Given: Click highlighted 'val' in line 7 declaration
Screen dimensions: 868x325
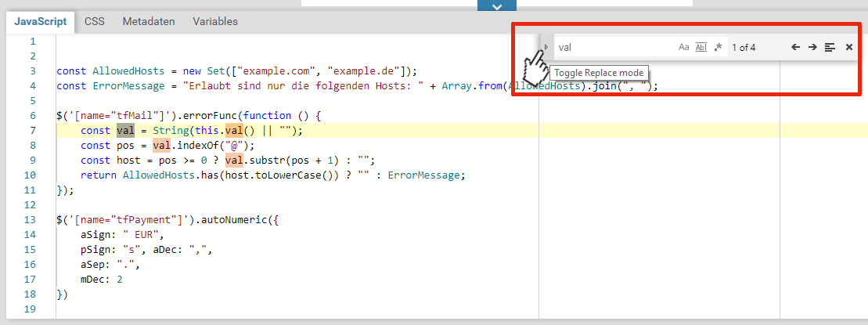Looking at the screenshot, I should point(126,130).
